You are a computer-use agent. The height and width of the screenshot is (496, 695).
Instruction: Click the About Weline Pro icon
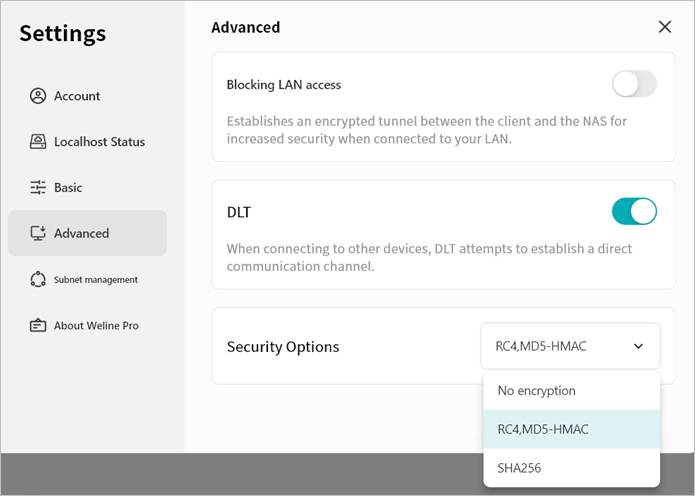click(x=38, y=325)
